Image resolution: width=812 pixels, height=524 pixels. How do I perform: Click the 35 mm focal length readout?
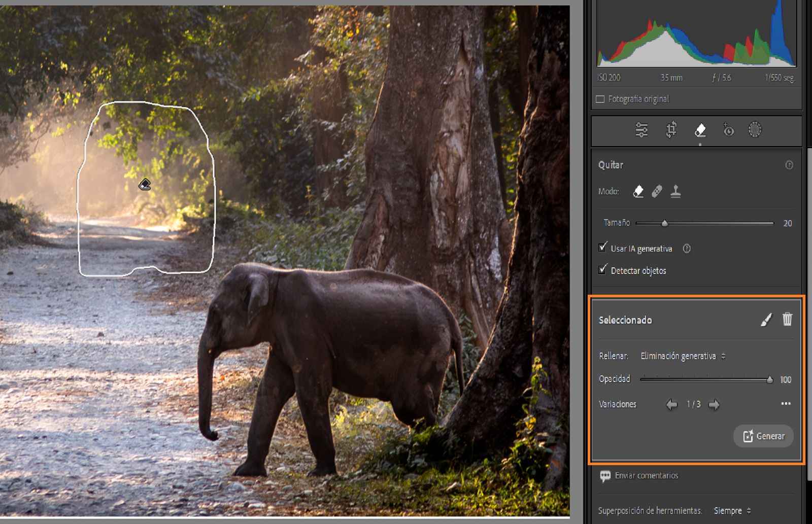click(671, 78)
